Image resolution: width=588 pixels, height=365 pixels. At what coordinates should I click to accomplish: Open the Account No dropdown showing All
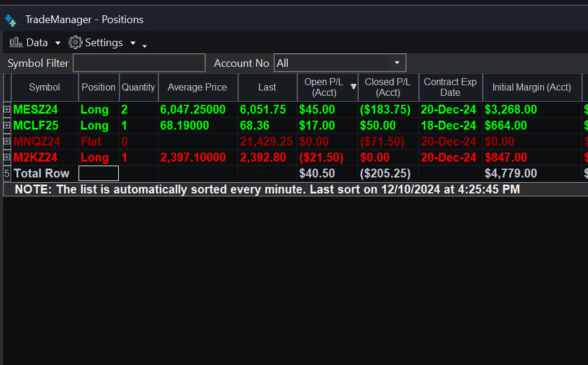tap(397, 62)
